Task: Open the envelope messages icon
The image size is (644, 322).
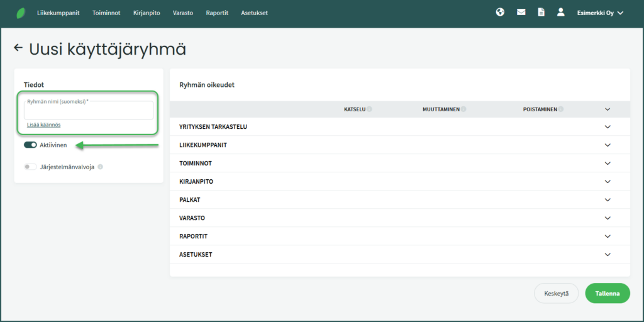Action: pyautogui.click(x=521, y=12)
